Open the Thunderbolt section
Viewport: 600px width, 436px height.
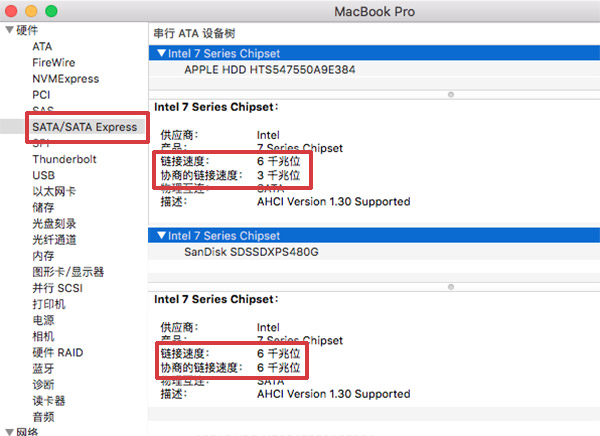point(66,159)
